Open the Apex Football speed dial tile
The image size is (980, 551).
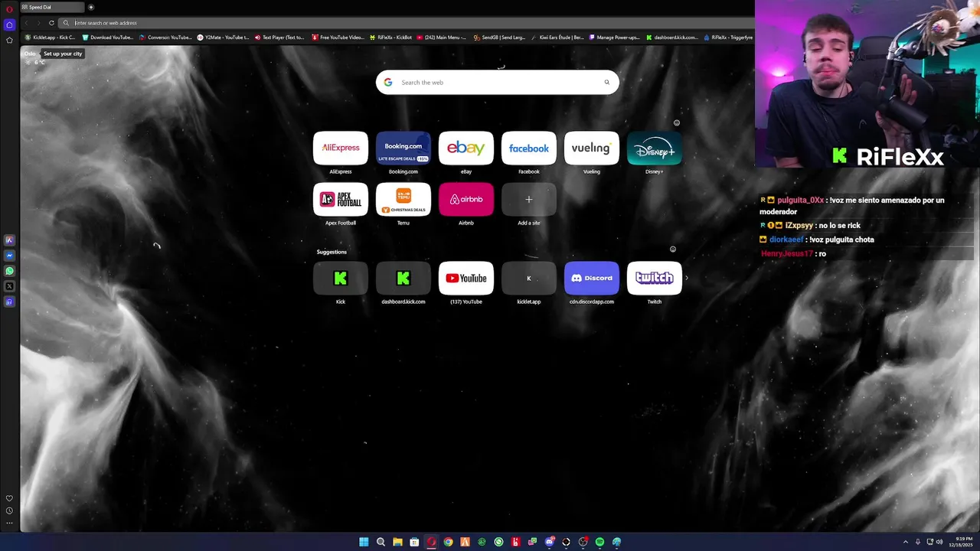point(341,199)
